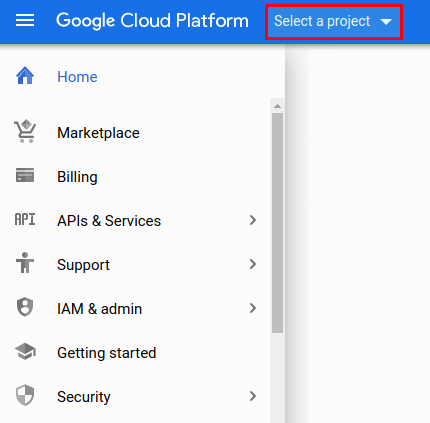The width and height of the screenshot is (430, 423).
Task: Open the Marketplace menu item
Action: [98, 133]
